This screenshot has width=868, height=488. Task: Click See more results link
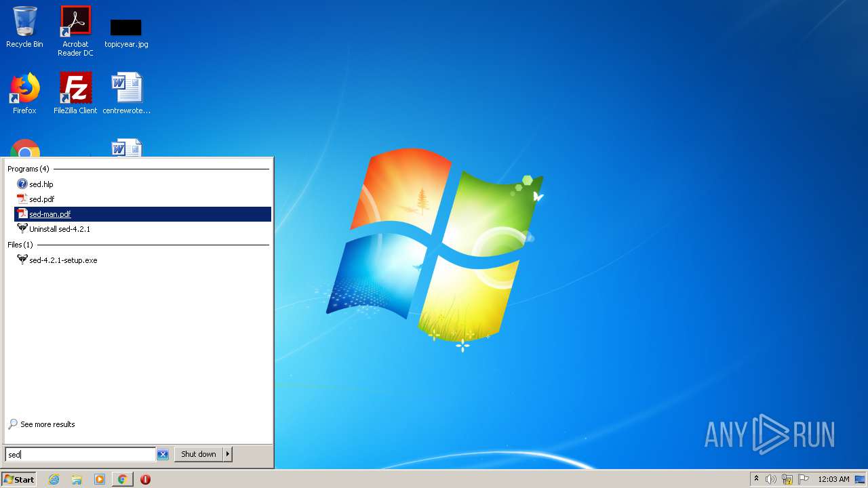pyautogui.click(x=47, y=424)
